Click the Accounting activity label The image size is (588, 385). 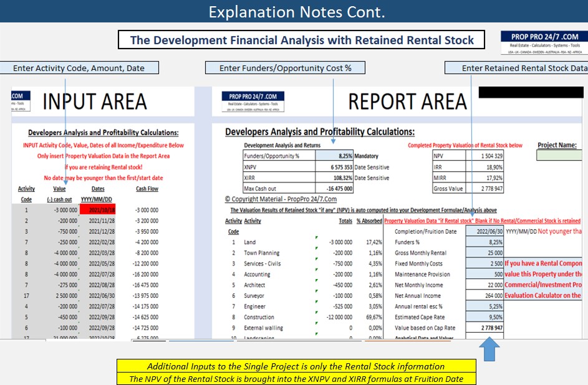click(257, 275)
